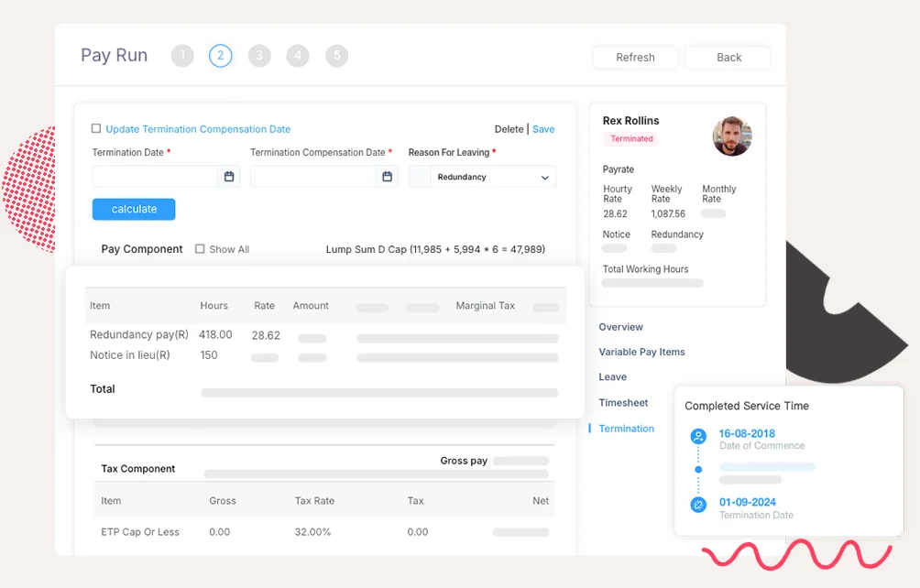Click the Date of Commence timeline icon
Image resolution: width=920 pixels, height=588 pixels.
tap(698, 437)
